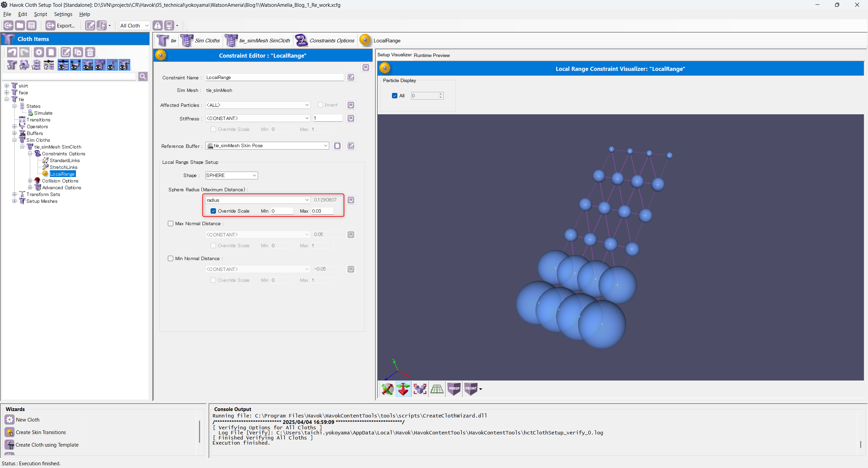Click the Undo arrow in Cloth Items toolbar
The image size is (868, 468).
12,52
